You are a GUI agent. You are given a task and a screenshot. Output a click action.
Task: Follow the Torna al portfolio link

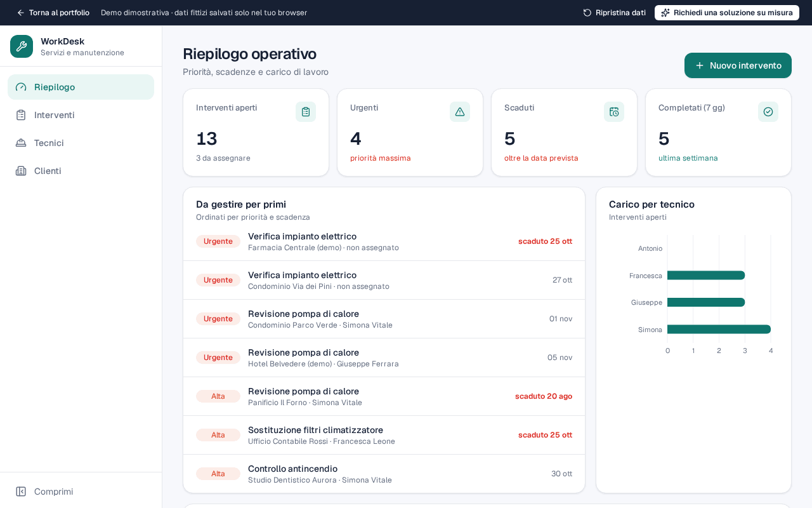[x=53, y=13]
